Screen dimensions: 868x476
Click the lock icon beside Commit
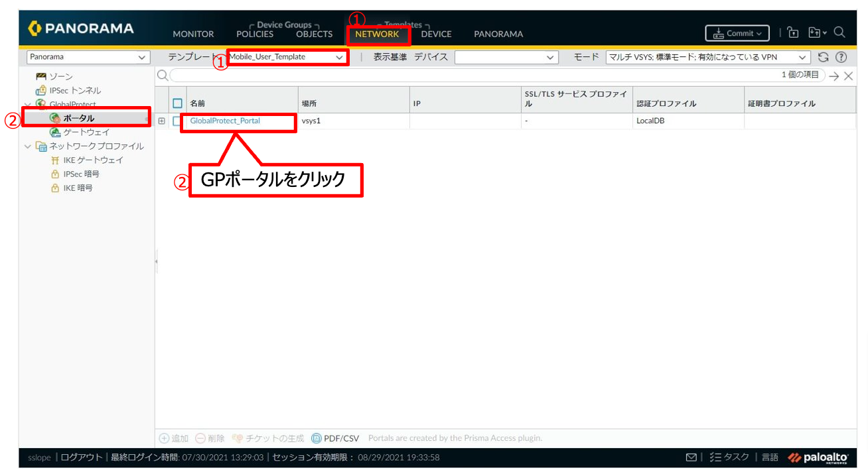click(x=792, y=32)
